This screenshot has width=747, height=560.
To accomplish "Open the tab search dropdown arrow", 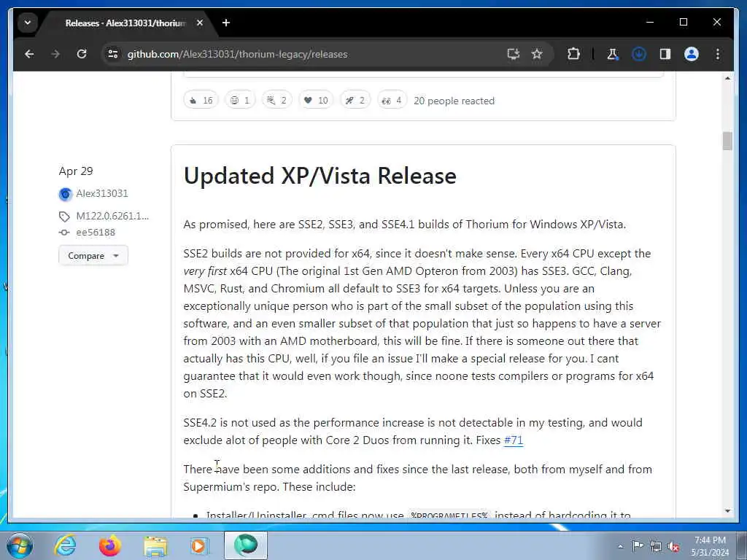I will point(28,23).
